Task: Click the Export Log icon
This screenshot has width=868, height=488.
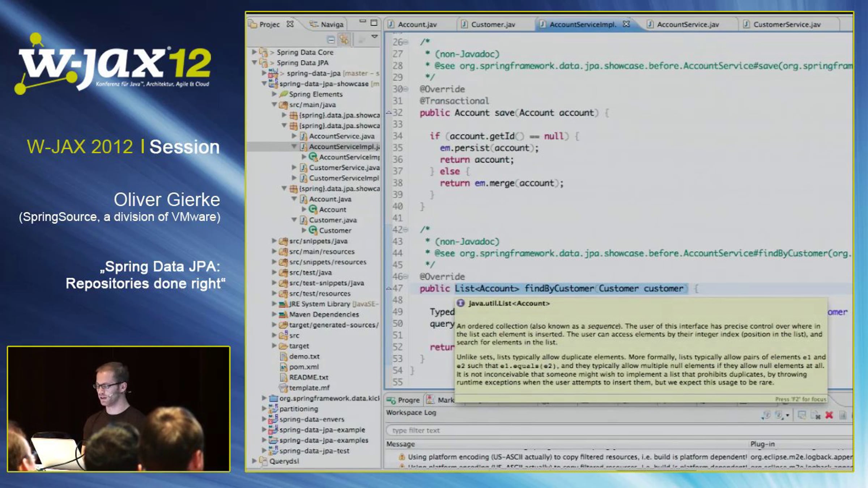Action: 766,415
